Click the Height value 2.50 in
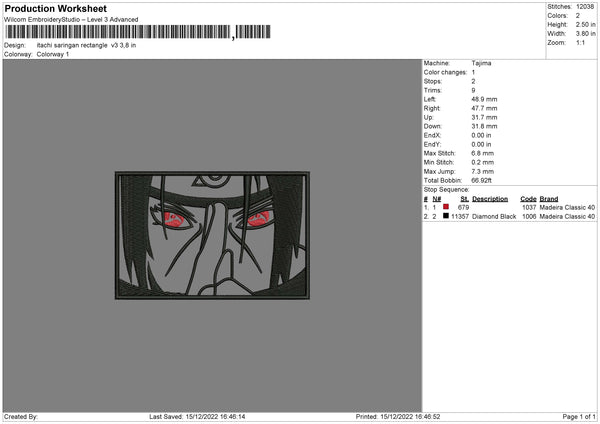The height and width of the screenshot is (424, 600). click(585, 24)
